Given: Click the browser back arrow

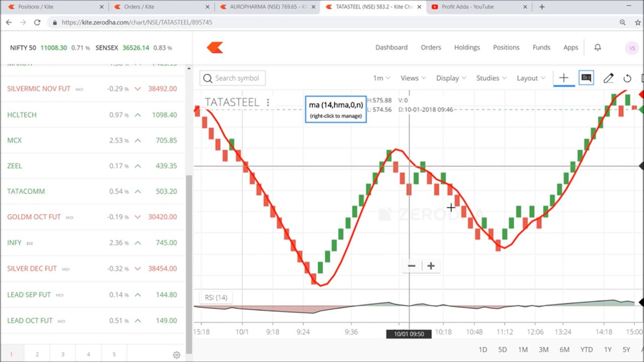Looking at the screenshot, I should pos(9,23).
